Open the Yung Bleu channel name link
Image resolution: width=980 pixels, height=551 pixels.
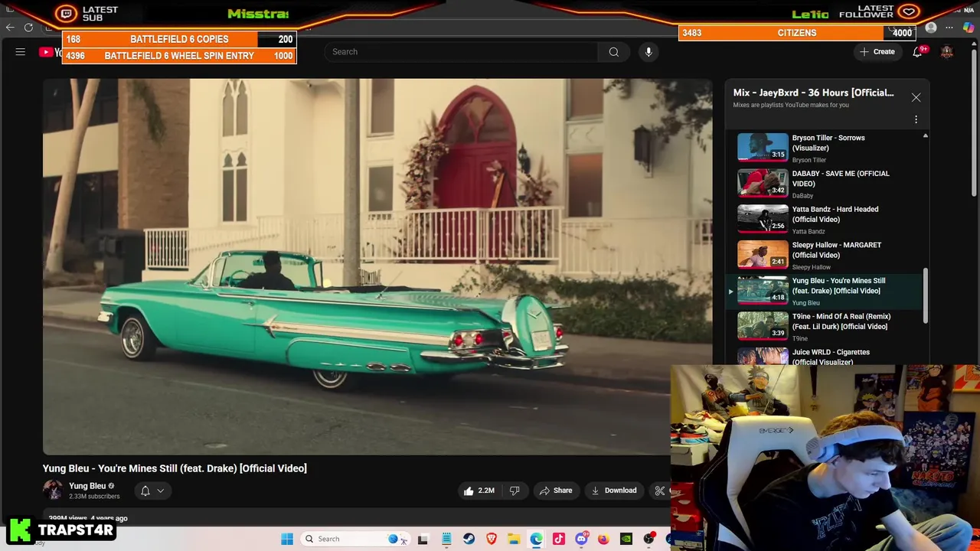tap(87, 486)
